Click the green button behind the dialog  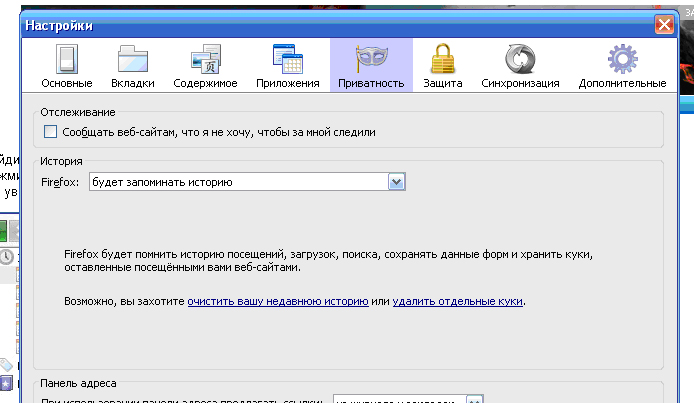5,230
